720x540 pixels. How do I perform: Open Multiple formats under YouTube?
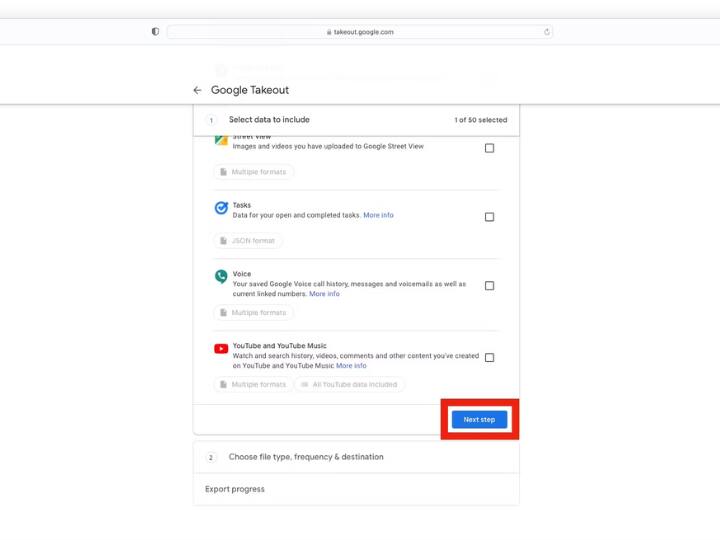pos(253,384)
